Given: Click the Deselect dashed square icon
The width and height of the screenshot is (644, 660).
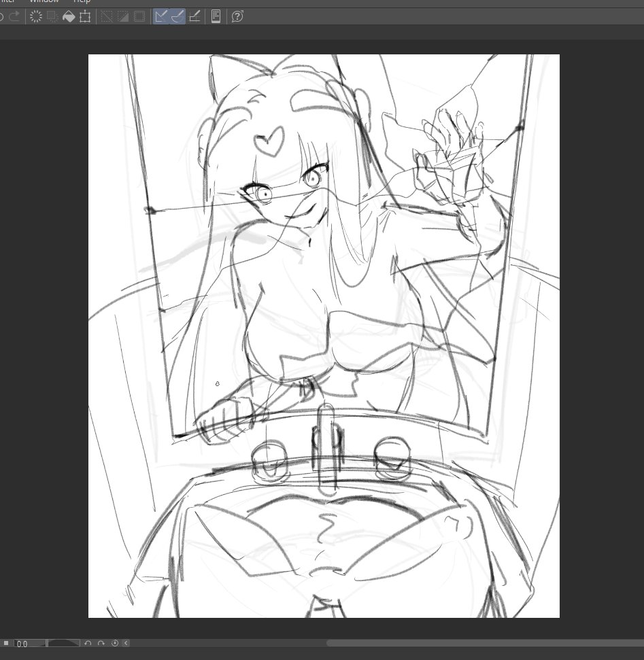Looking at the screenshot, I should click(x=107, y=16).
